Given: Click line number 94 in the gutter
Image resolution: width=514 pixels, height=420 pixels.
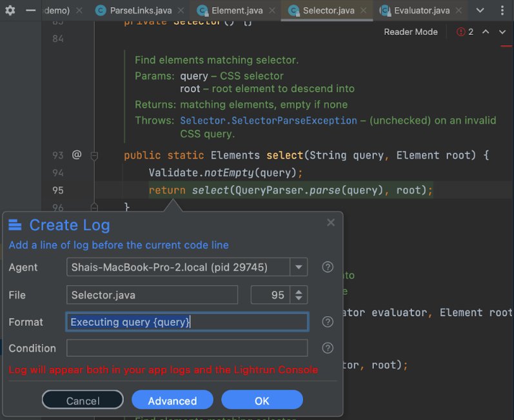Looking at the screenshot, I should click(x=58, y=172).
